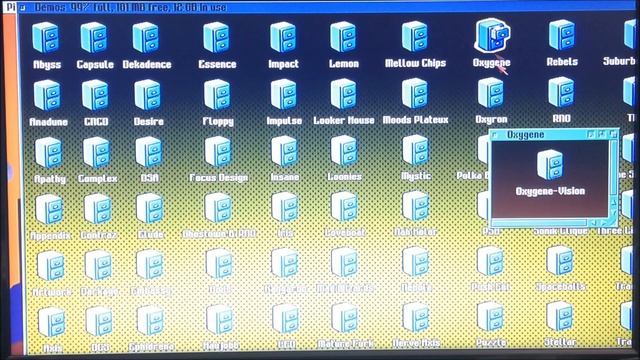The height and width of the screenshot is (360, 640).
Task: Select the RNO drawer icon
Action: tap(561, 93)
